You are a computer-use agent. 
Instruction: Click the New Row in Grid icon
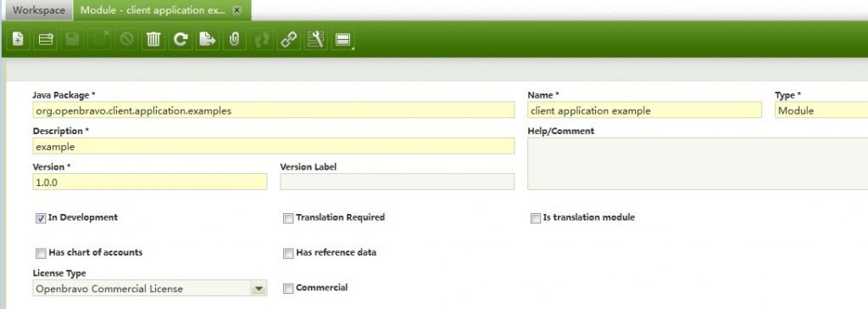click(x=46, y=39)
